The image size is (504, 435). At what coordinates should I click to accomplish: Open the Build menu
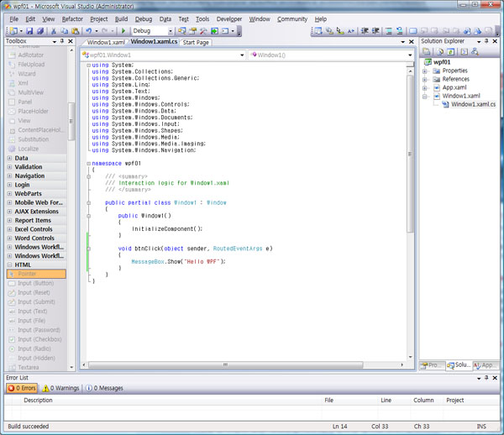(121, 19)
